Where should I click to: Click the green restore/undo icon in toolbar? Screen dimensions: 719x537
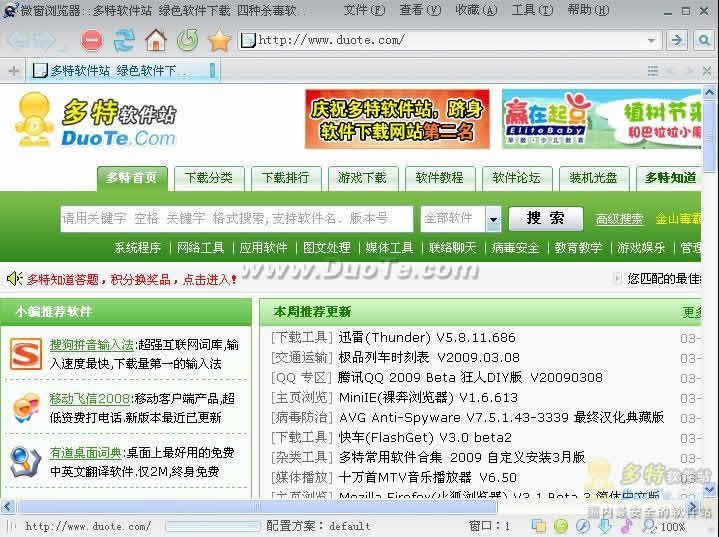(187, 41)
